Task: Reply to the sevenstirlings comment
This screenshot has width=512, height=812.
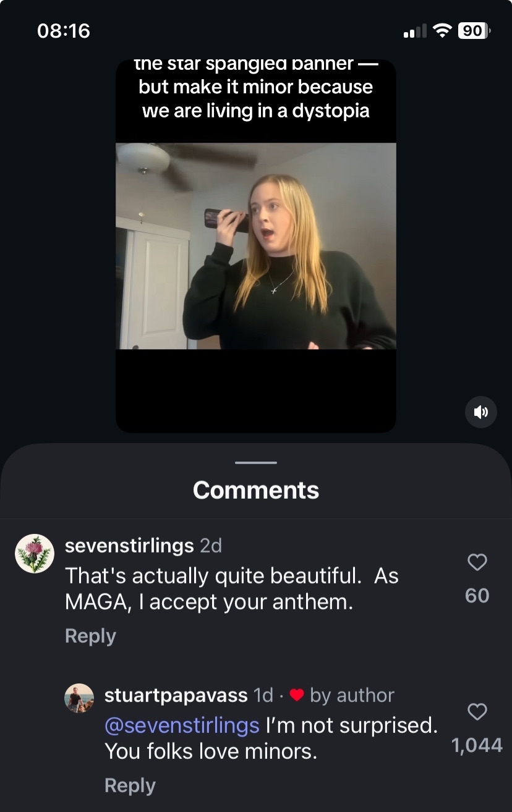Action: point(90,636)
